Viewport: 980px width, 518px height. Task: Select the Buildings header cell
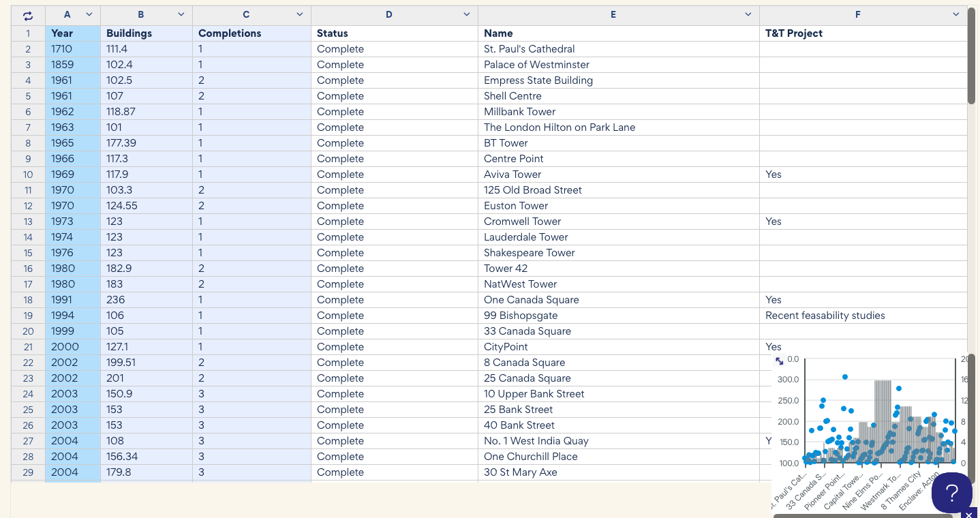tap(146, 33)
